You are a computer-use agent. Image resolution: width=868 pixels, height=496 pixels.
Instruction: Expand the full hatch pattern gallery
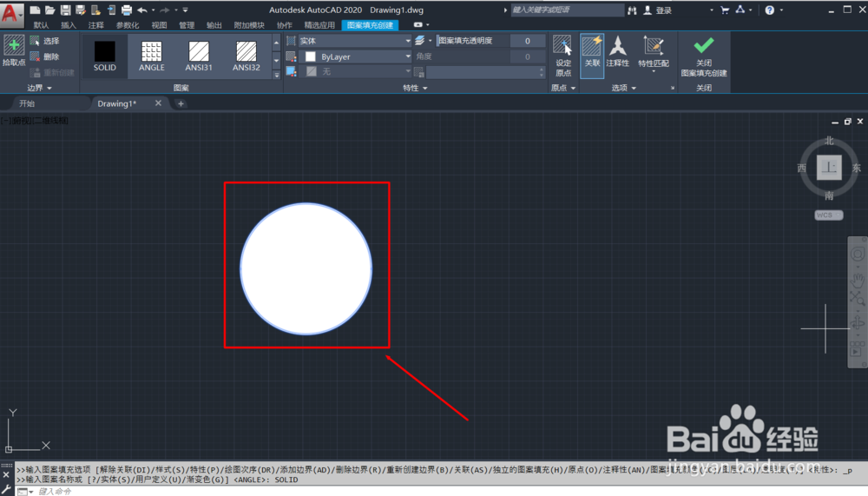(x=276, y=74)
